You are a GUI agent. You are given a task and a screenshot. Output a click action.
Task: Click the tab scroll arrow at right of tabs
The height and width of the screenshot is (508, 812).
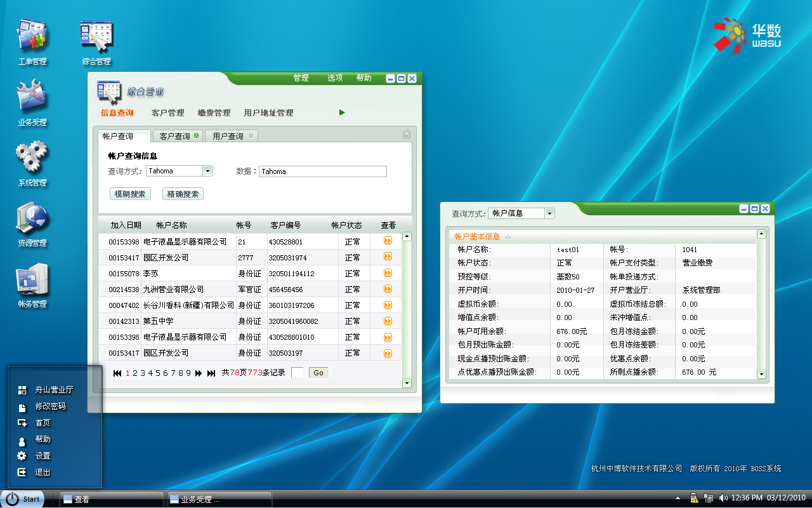click(407, 135)
